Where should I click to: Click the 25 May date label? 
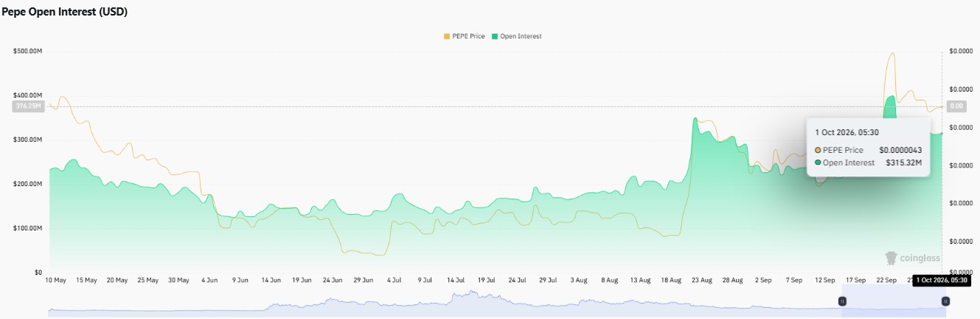[x=147, y=281]
